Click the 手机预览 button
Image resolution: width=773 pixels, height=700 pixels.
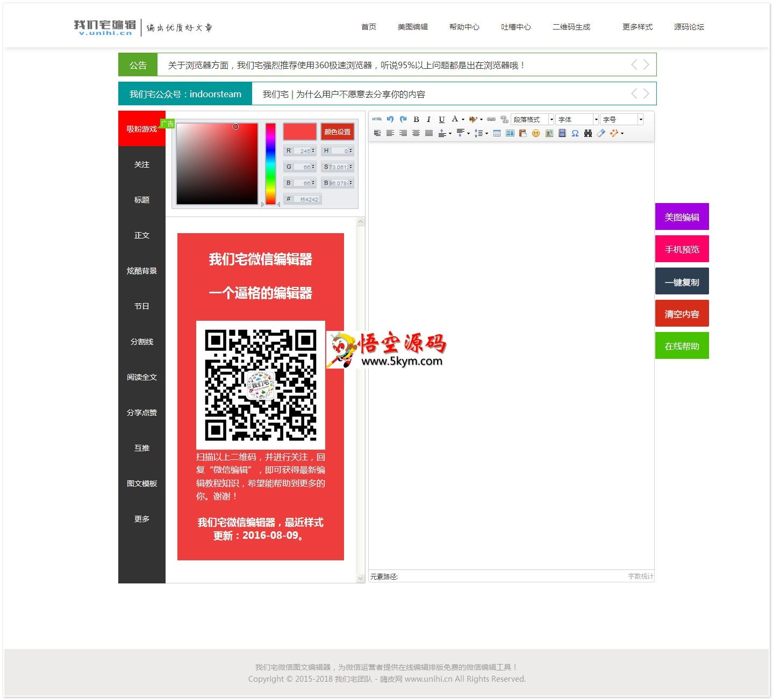[x=682, y=249]
